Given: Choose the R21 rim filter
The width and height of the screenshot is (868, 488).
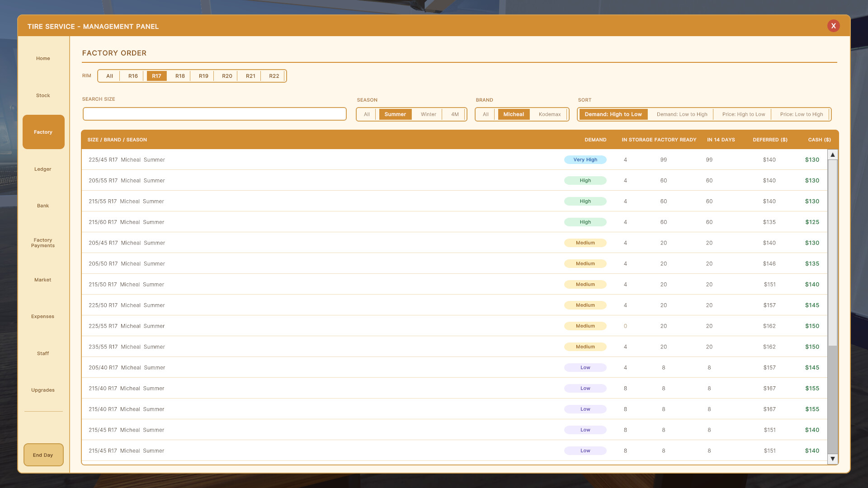Looking at the screenshot, I should 250,76.
